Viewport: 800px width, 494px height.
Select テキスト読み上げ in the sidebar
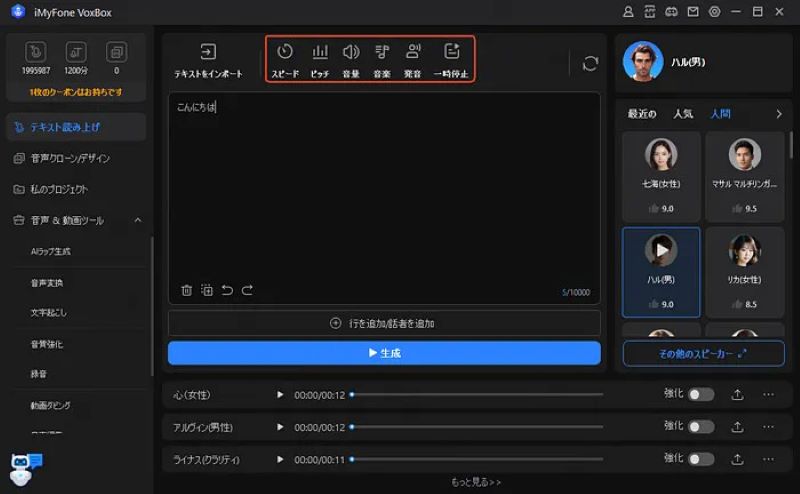(x=76, y=127)
